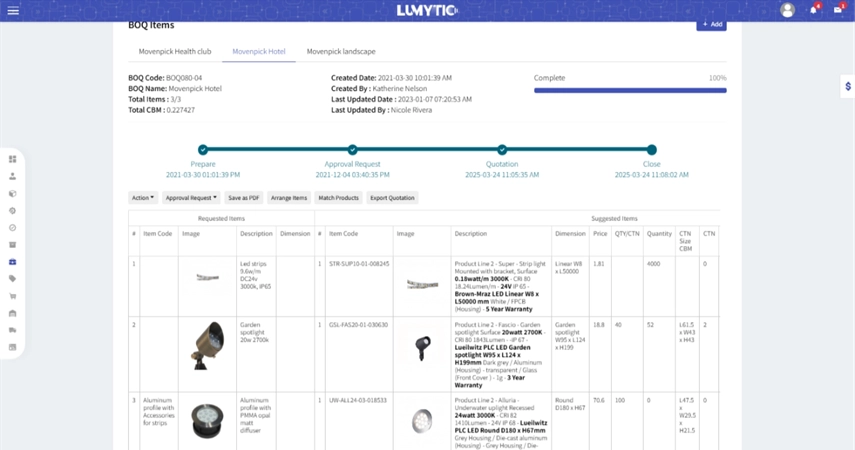Click the Complete progress bar

(x=630, y=90)
